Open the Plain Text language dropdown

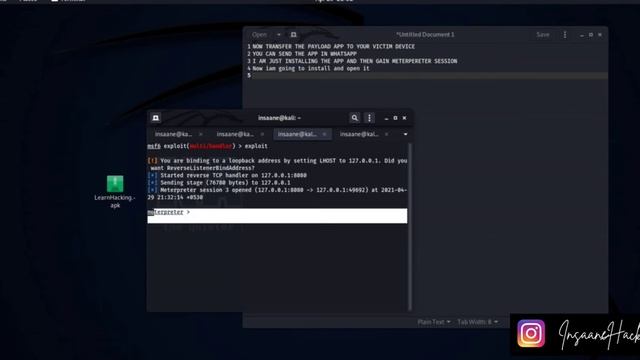point(433,322)
